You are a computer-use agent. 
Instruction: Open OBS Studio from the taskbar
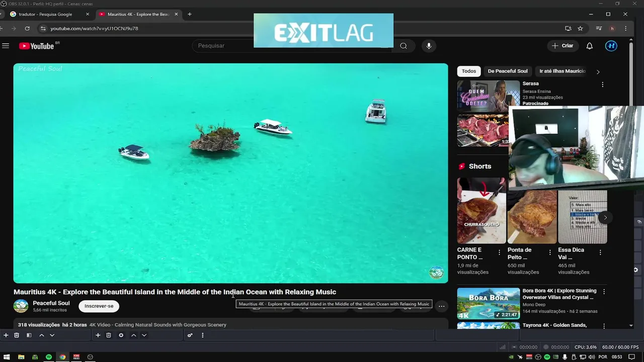coord(90,357)
